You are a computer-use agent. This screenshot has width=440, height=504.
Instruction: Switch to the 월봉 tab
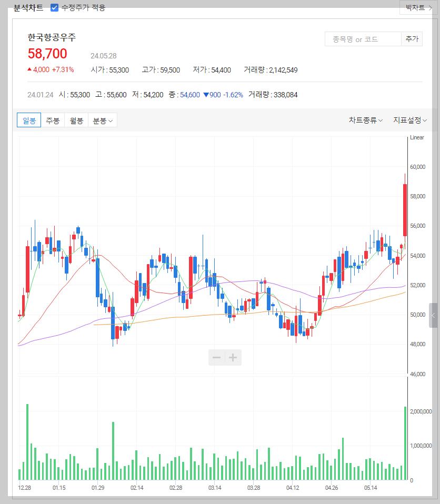[76, 120]
